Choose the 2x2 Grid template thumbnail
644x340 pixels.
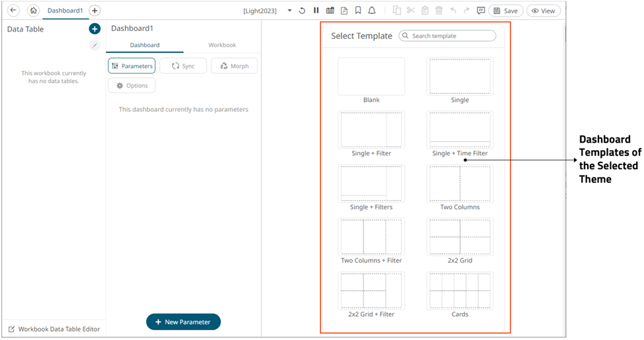[x=460, y=237]
